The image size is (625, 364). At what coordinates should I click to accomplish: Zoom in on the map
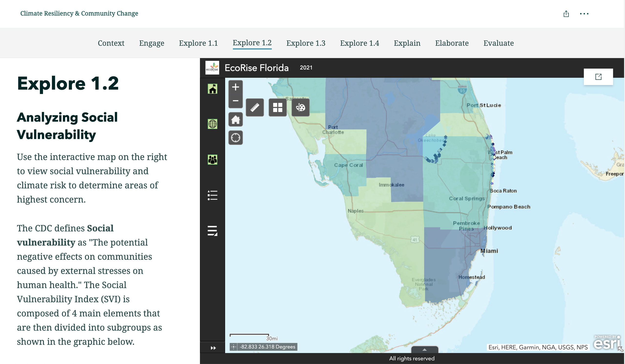(236, 87)
